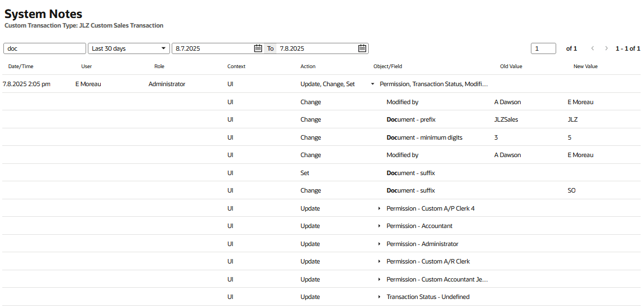Click the To label between dates
Image resolution: width=644 pixels, height=308 pixels.
(x=270, y=48)
